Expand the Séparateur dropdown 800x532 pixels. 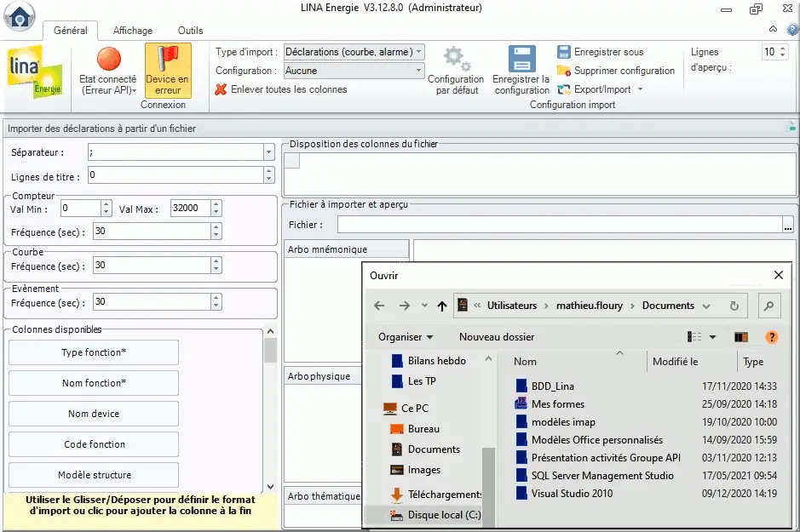(269, 152)
